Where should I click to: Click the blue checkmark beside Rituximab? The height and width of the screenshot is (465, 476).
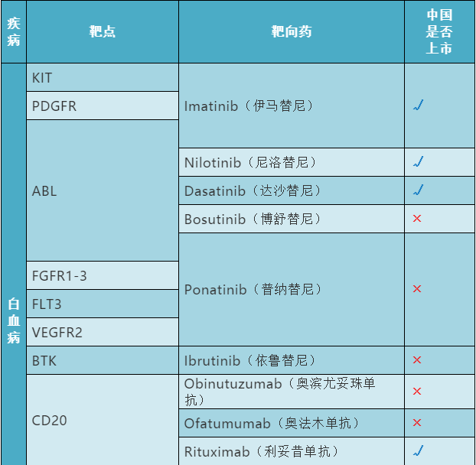(x=418, y=450)
